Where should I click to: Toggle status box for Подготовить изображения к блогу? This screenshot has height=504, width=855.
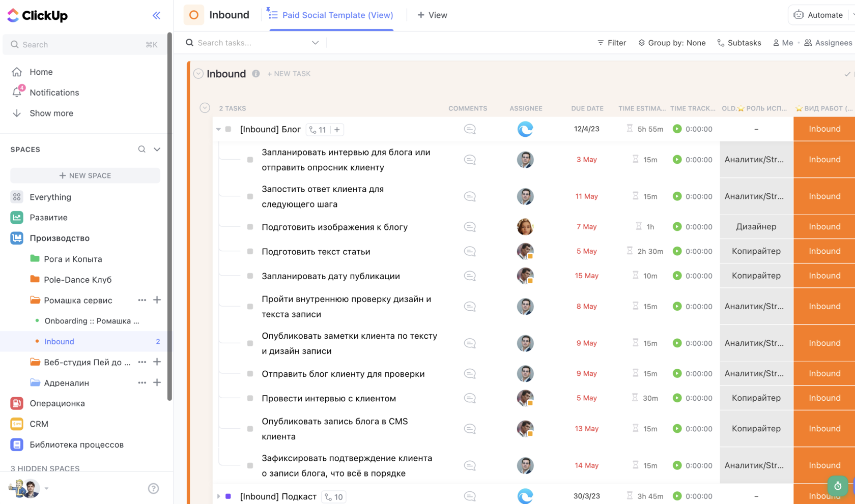click(x=250, y=227)
